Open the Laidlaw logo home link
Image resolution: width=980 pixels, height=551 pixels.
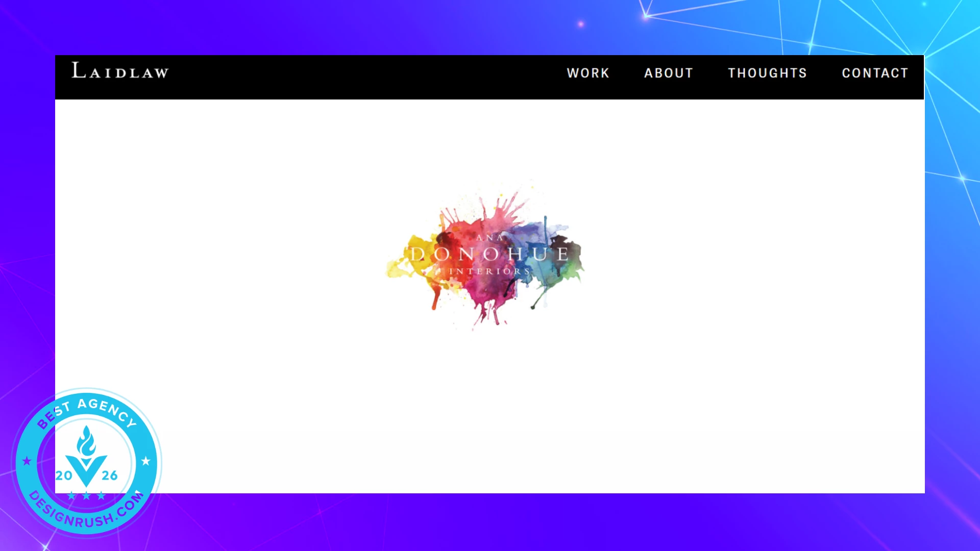(x=120, y=71)
